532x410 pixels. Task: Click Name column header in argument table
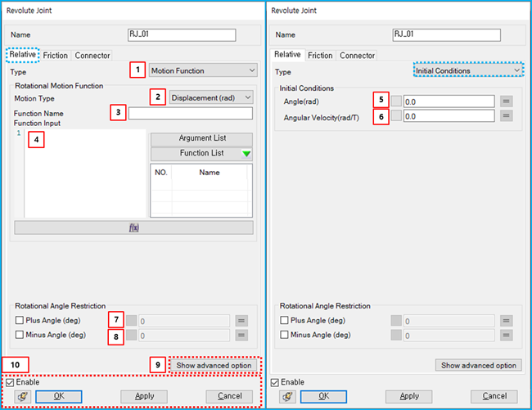(210, 173)
